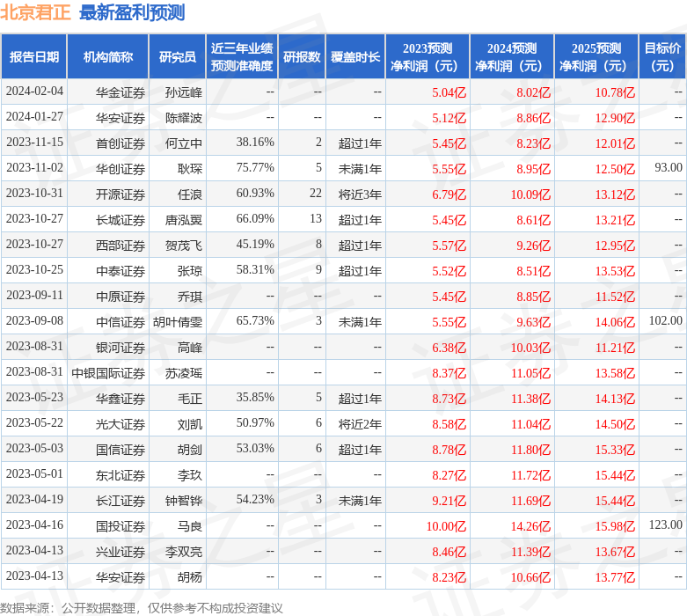The width and height of the screenshot is (687, 616).
Task: Select analyst name 苏凌瑶
Action: point(184,372)
